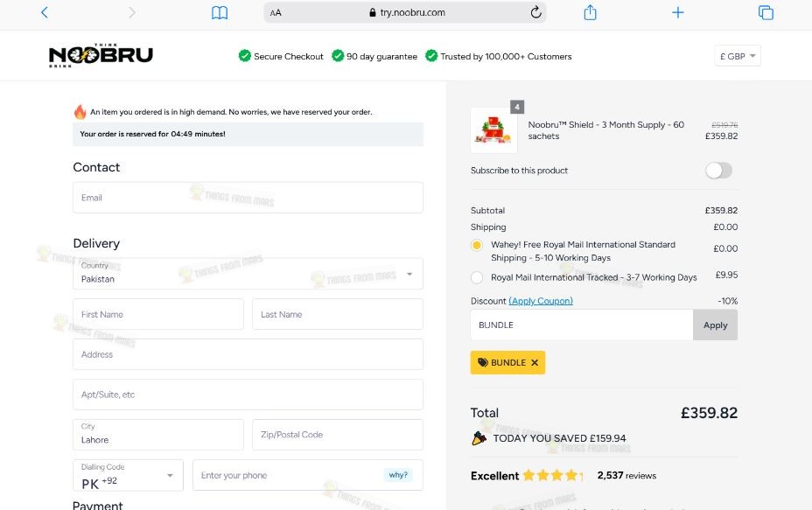Click quantity badge 4 on product
This screenshot has height=510, width=812.
point(517,107)
